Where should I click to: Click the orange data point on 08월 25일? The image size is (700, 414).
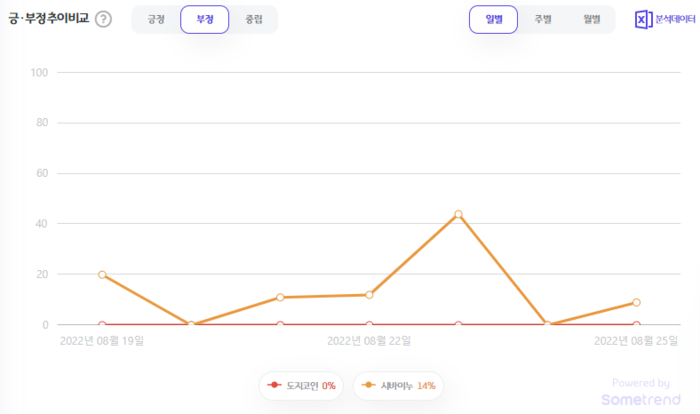coord(636,302)
